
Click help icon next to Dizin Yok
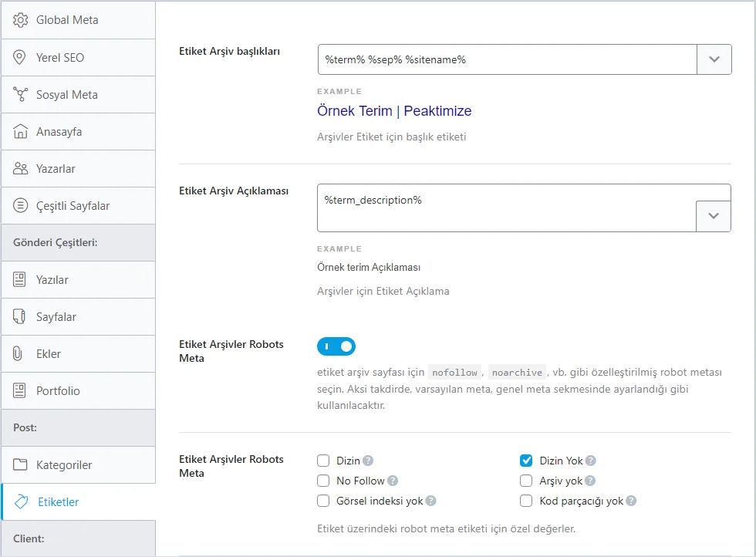point(591,461)
